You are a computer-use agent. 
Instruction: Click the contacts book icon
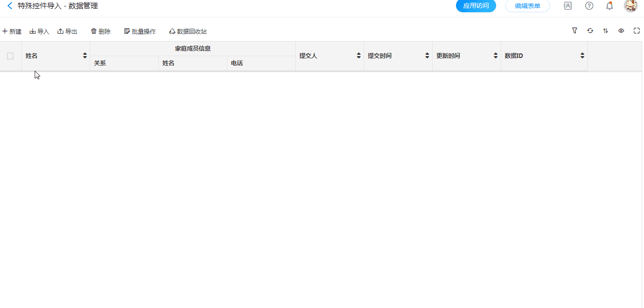568,6
